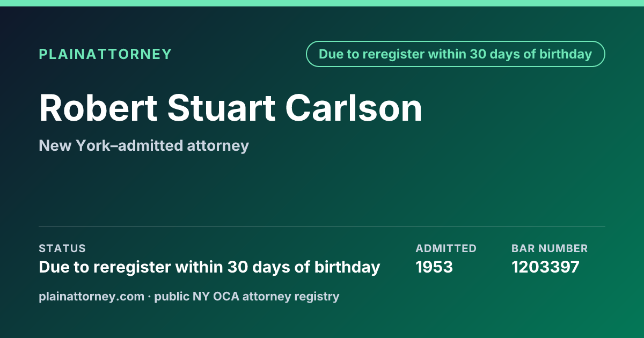Click the word Robert in the heading
The height and width of the screenshot is (338, 644).
pyautogui.click(x=98, y=108)
